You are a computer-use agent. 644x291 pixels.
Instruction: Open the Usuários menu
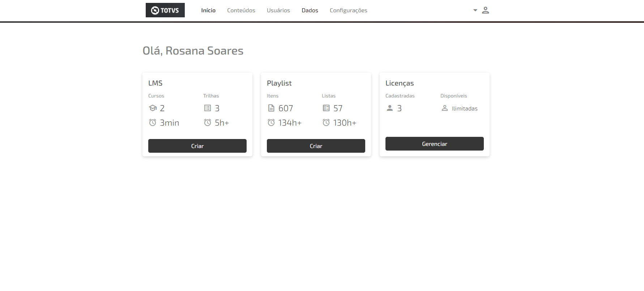tap(278, 10)
